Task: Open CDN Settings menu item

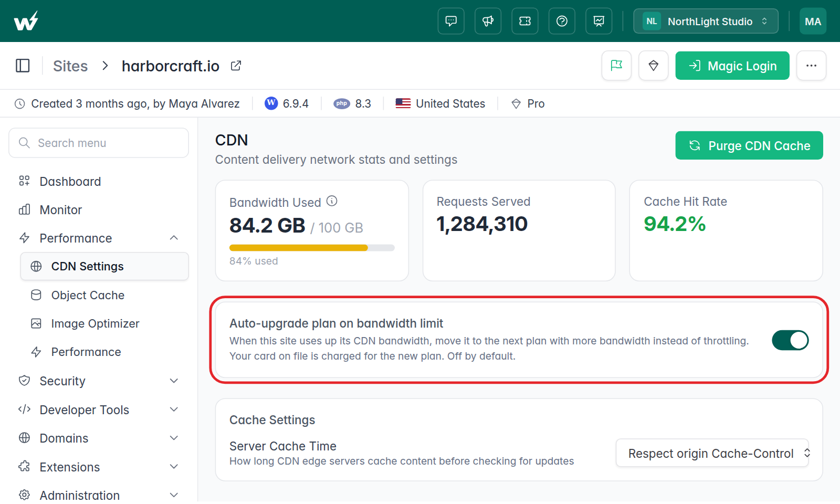Action: tap(104, 266)
